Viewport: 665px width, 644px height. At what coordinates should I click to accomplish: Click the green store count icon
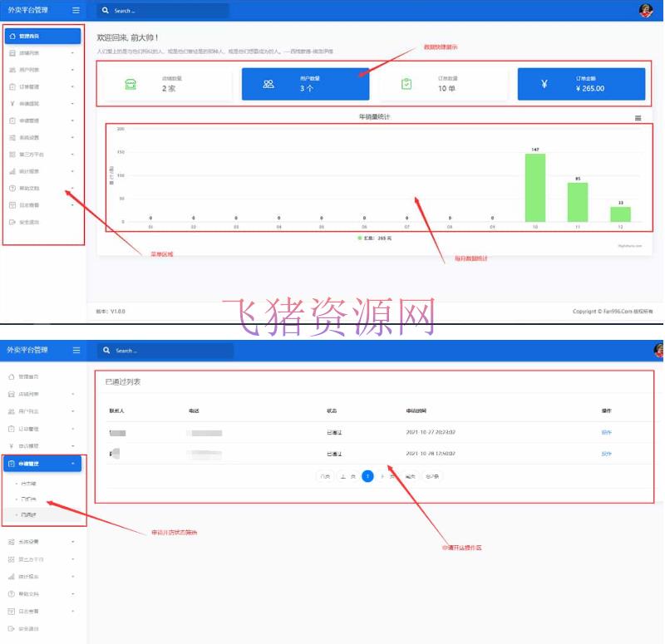130,84
